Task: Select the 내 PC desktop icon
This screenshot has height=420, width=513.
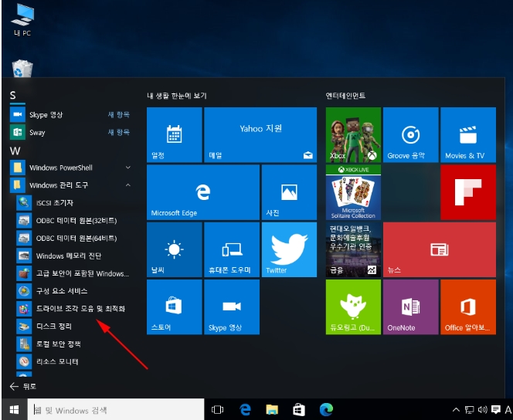Action: [x=22, y=19]
